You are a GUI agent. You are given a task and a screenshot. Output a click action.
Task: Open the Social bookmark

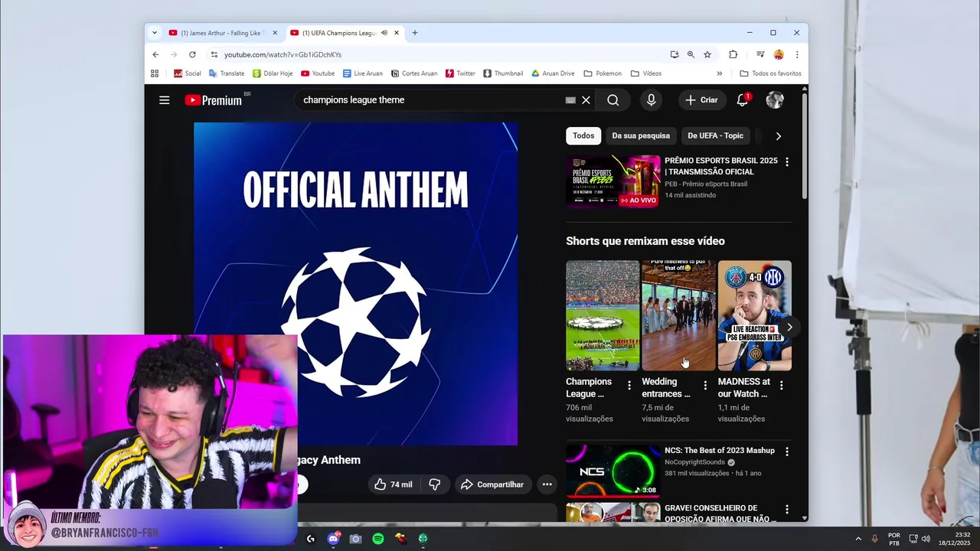[188, 73]
